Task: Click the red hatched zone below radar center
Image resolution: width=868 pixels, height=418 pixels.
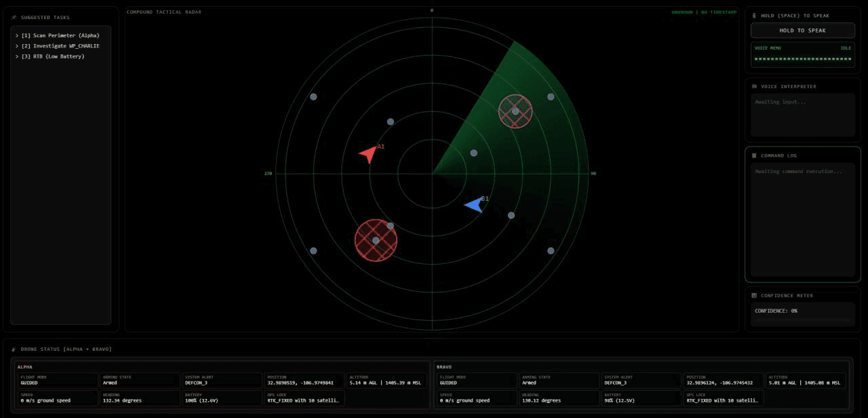Action: (376, 240)
